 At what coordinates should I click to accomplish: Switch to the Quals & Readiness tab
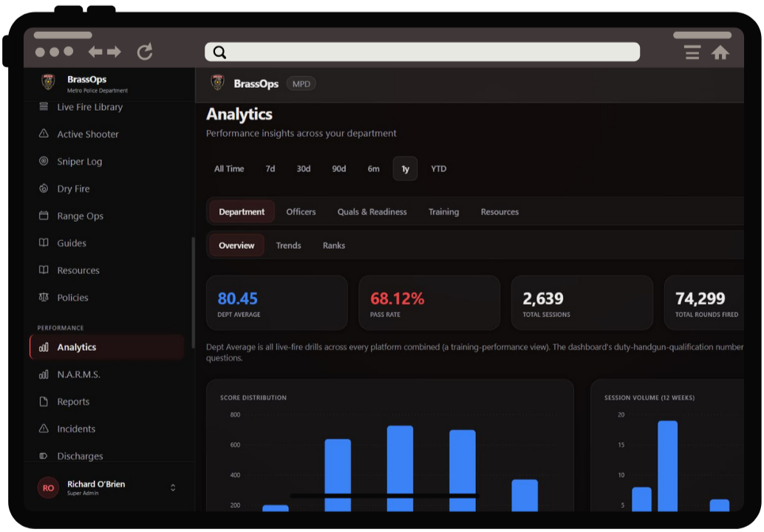click(x=372, y=212)
